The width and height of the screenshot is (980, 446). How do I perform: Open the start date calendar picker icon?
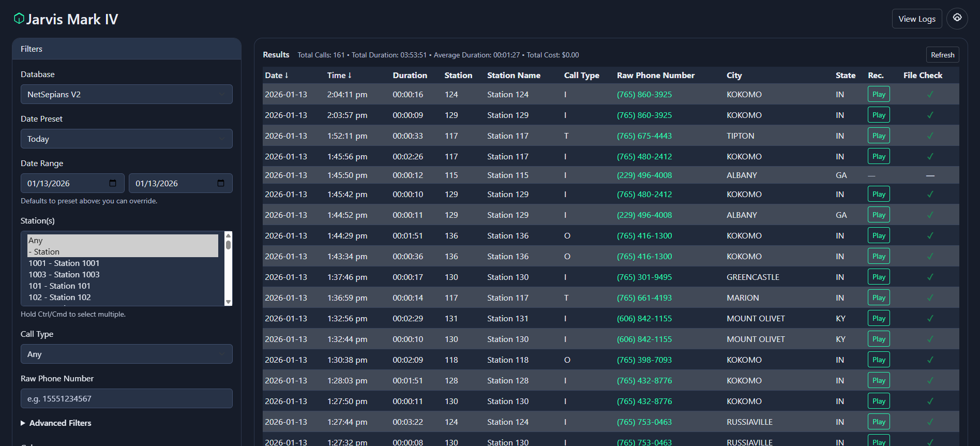[113, 183]
